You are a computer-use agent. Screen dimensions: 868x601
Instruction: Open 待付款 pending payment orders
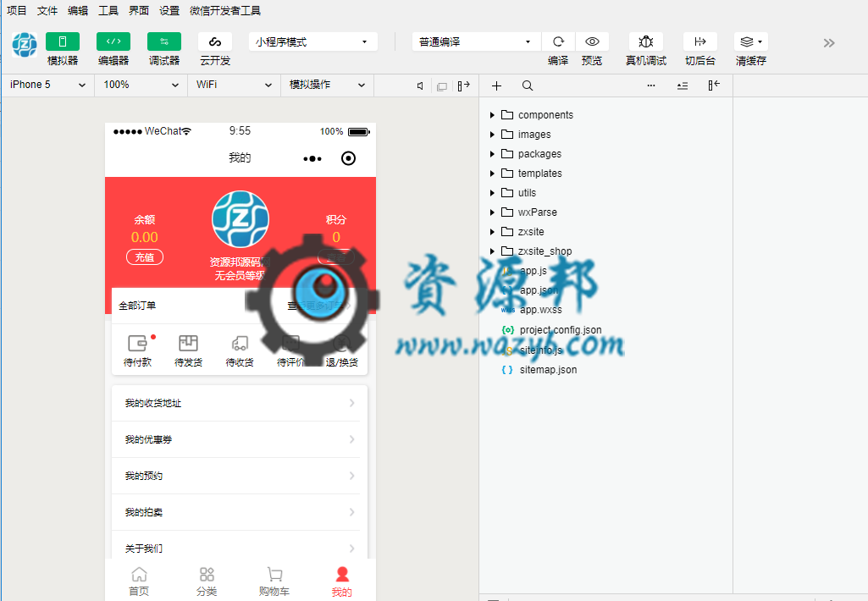pyautogui.click(x=138, y=350)
